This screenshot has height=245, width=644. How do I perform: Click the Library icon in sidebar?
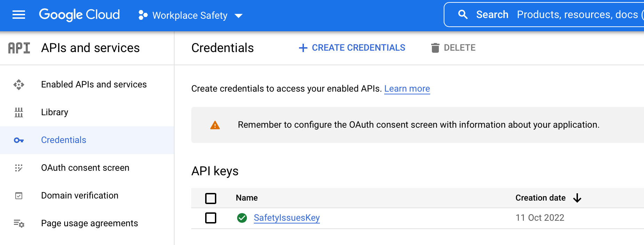click(x=19, y=112)
